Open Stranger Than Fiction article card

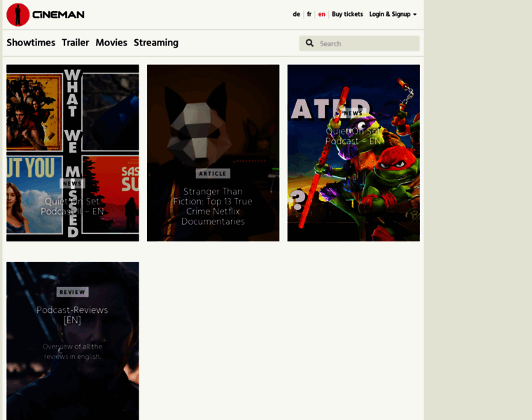click(213, 153)
